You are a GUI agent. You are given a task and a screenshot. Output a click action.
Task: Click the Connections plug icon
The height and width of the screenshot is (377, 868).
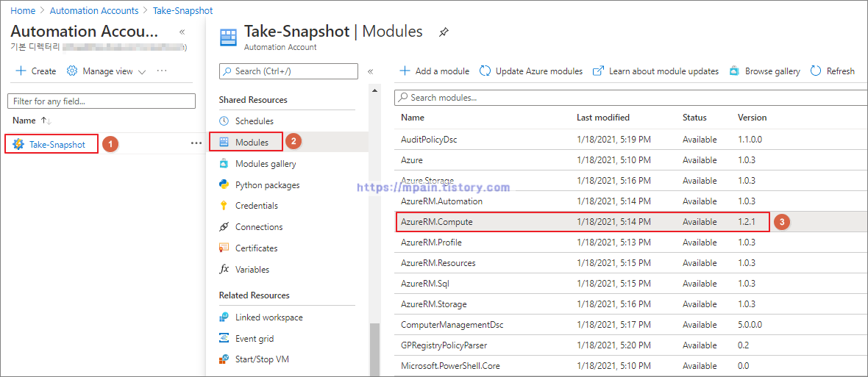(x=224, y=226)
